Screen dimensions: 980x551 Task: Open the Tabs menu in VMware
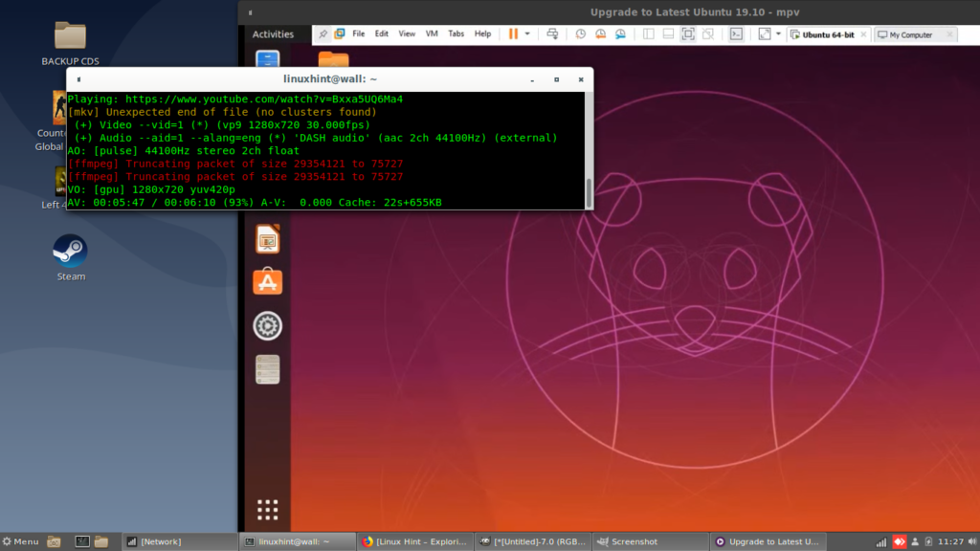(457, 33)
